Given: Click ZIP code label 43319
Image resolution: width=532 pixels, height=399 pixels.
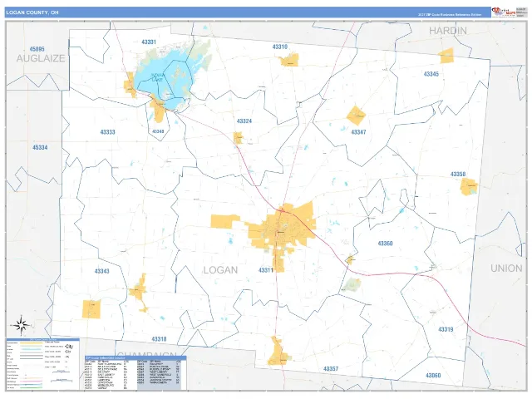Looking at the screenshot, I should click(446, 329).
